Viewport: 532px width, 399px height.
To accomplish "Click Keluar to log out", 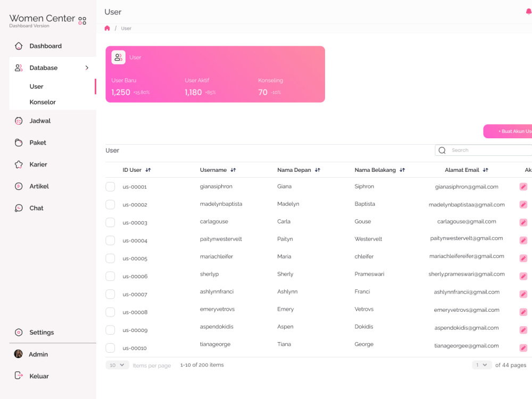I will coord(39,376).
